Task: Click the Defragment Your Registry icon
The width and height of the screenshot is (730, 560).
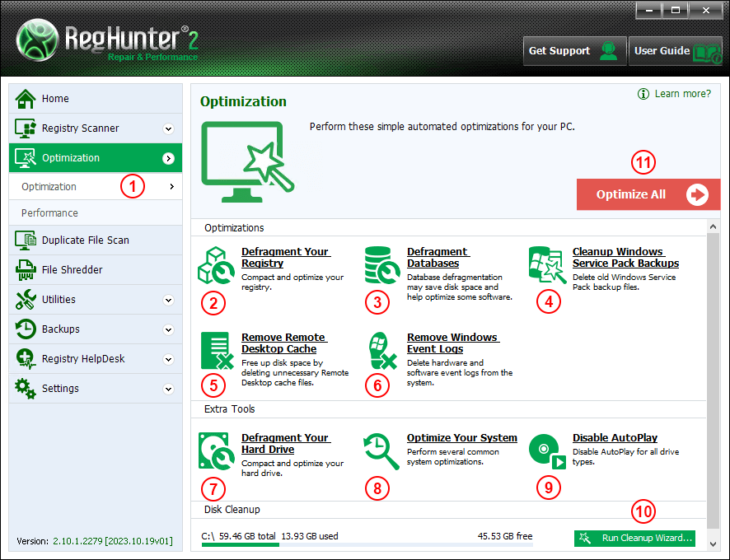Action: coord(216,264)
